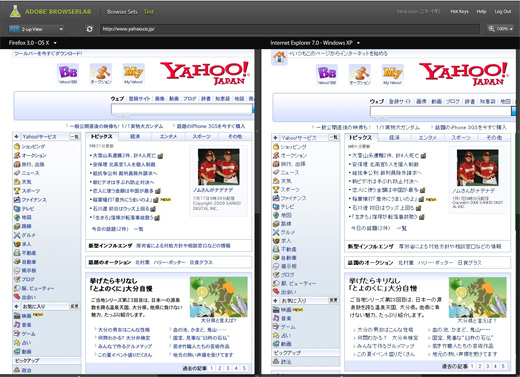Open the Help link in the header
This screenshot has height=377, width=520.
[481, 11]
